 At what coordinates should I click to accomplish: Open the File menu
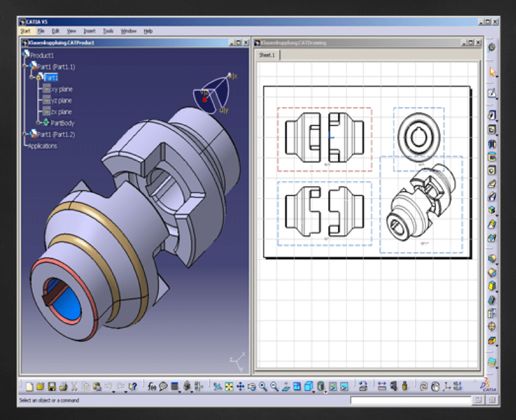41,31
